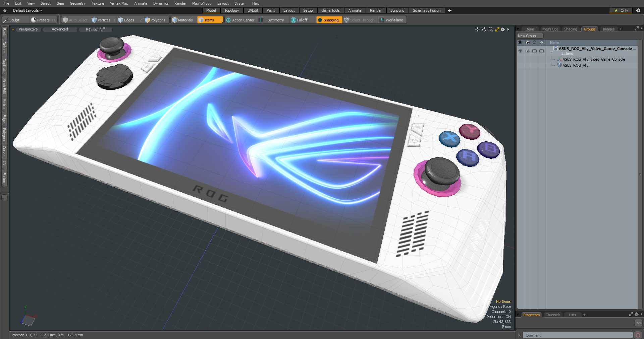Click the New Group button
The image size is (644, 339).
530,36
